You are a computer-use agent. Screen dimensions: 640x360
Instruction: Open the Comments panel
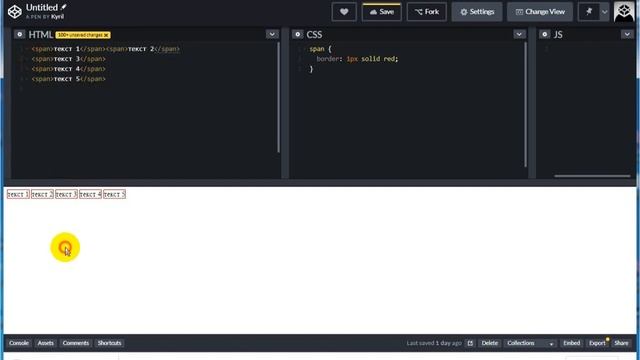tap(76, 343)
